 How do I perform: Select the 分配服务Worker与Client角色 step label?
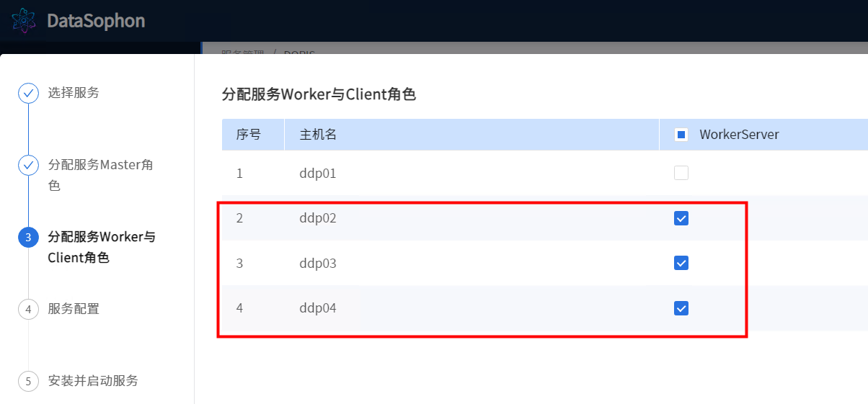click(102, 247)
